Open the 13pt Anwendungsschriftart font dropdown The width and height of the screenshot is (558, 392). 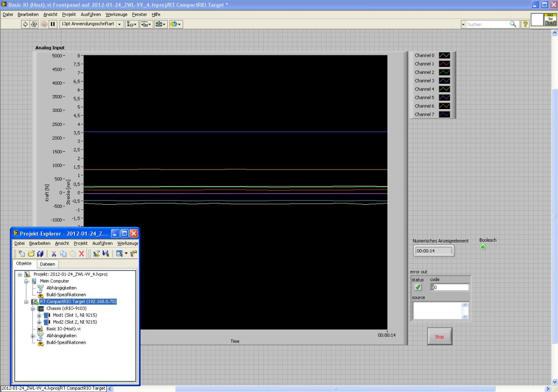pos(119,24)
